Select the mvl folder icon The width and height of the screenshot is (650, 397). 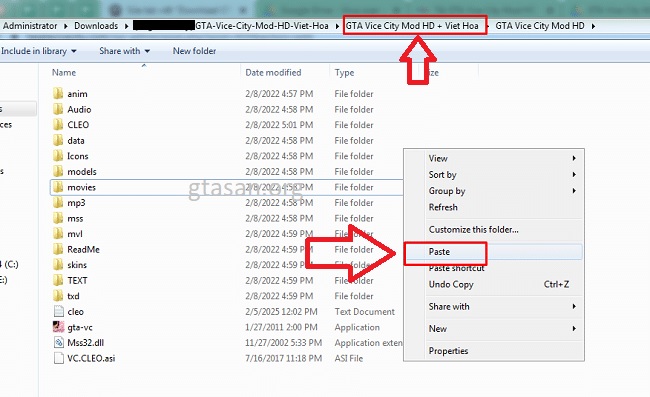point(58,234)
